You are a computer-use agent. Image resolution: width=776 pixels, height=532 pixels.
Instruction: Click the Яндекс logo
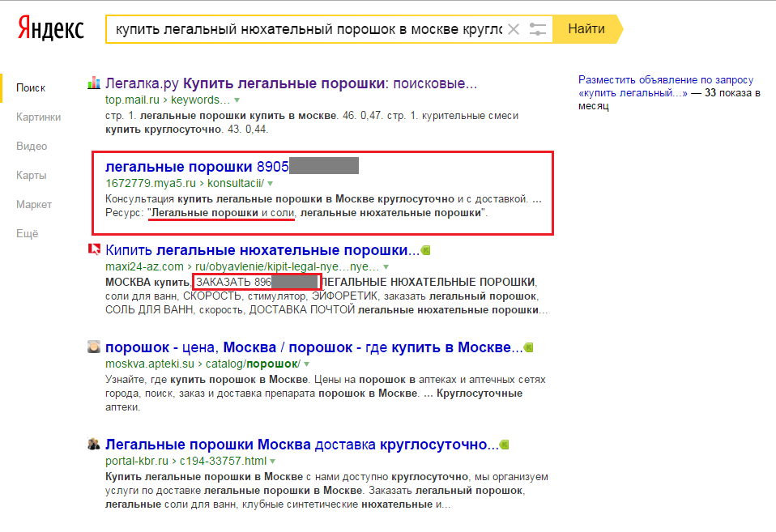coord(51,28)
